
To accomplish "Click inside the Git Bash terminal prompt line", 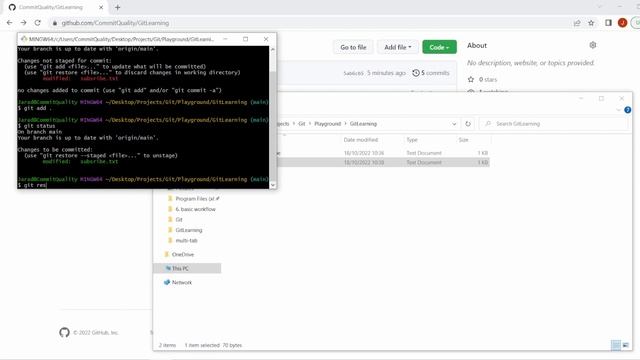I will coord(143,185).
